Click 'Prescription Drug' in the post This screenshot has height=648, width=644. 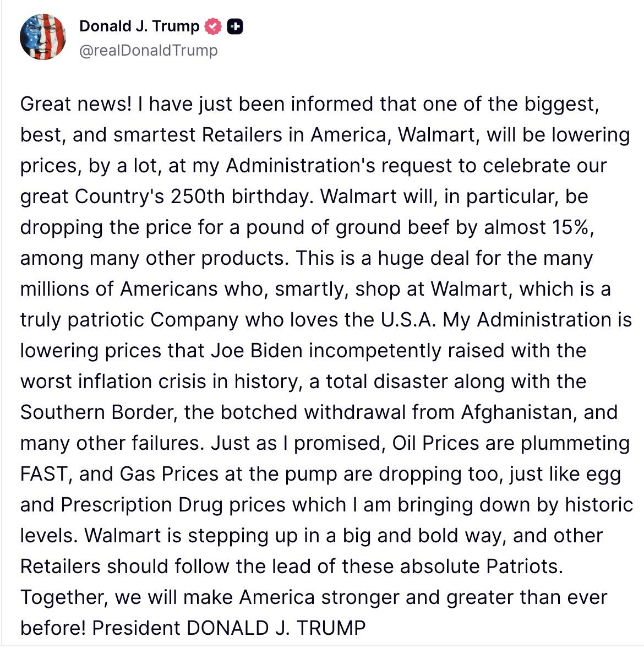[x=141, y=505]
